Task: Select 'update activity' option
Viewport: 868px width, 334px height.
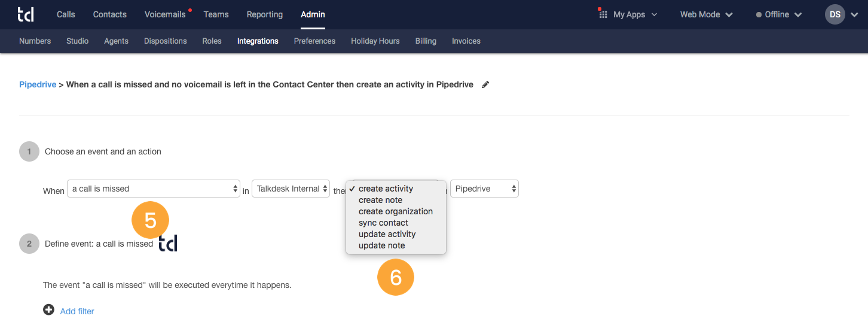Action: 396,234
